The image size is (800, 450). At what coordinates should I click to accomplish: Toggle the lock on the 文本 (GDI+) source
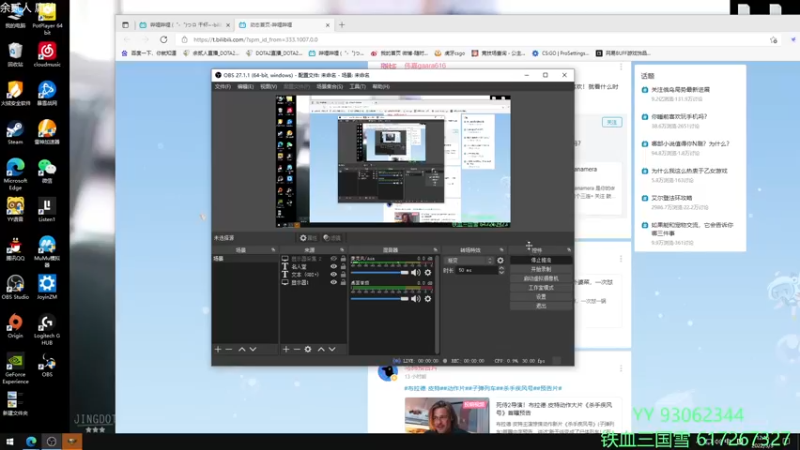click(x=343, y=274)
